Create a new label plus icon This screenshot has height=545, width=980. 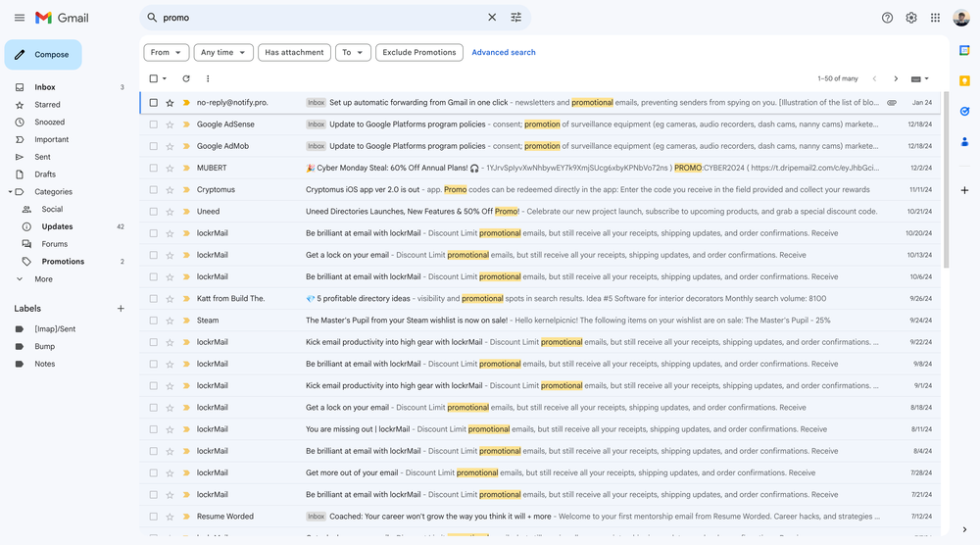click(121, 308)
